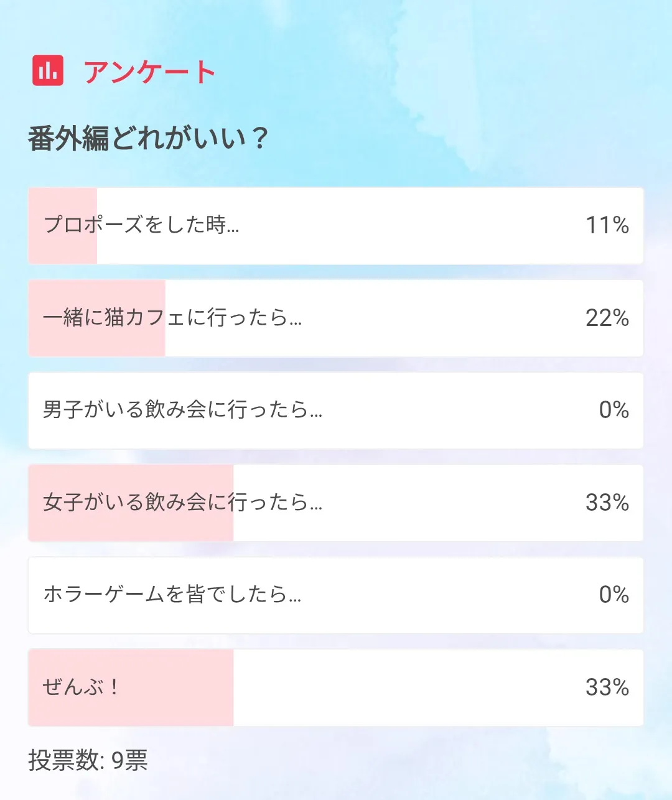Click the pink progress fill of プロポーズ option
Screen dimensions: 672x800
[62, 249]
